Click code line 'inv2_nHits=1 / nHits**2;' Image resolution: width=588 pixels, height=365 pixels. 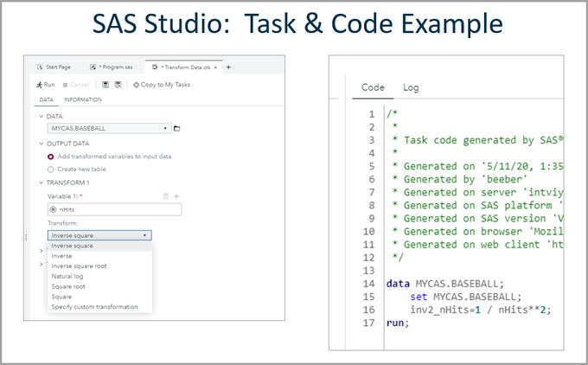[x=481, y=311]
